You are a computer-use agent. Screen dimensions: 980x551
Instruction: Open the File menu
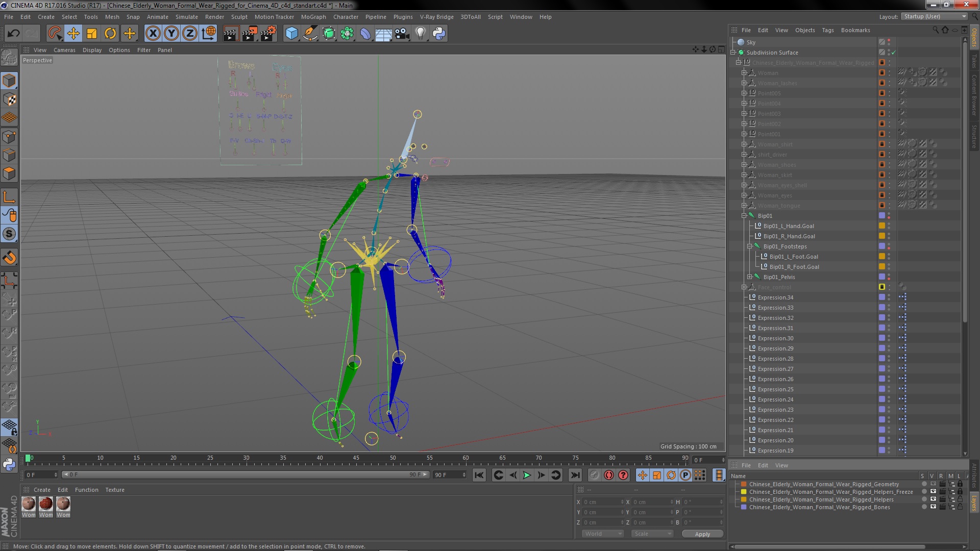tap(9, 17)
